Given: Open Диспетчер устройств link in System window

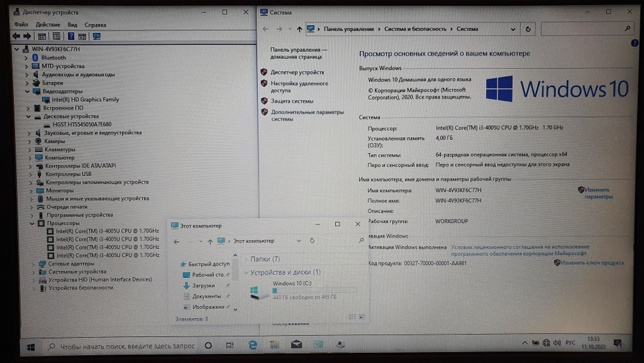Looking at the screenshot, I should (298, 72).
